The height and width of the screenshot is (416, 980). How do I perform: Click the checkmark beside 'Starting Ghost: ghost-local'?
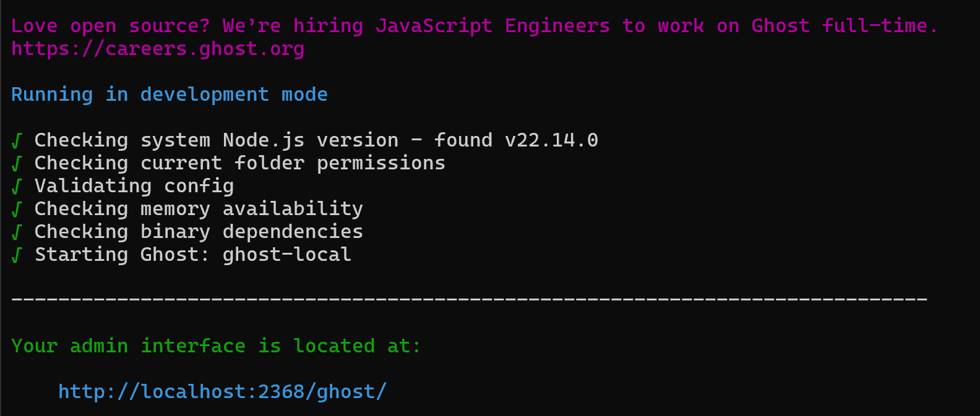(x=17, y=255)
